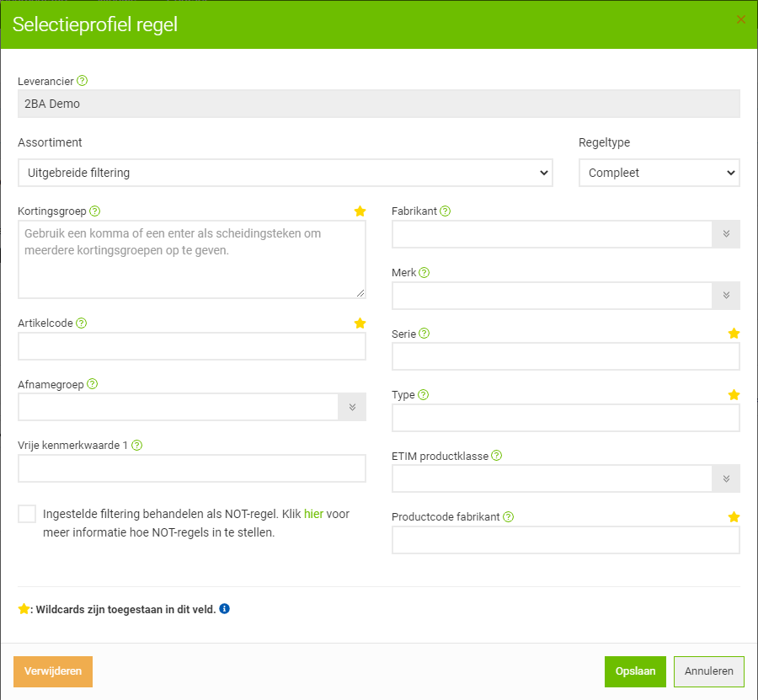
Task: Click the Fabrikant help icon
Action: pyautogui.click(x=445, y=211)
